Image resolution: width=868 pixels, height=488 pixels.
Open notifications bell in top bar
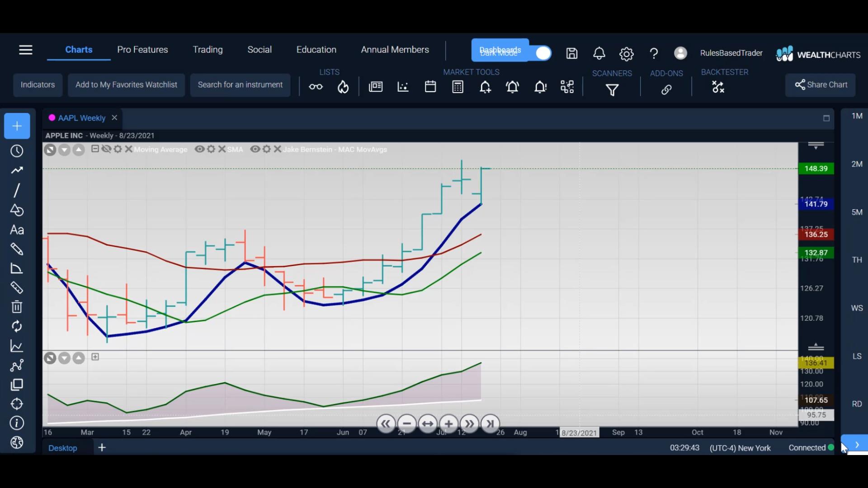[599, 53]
